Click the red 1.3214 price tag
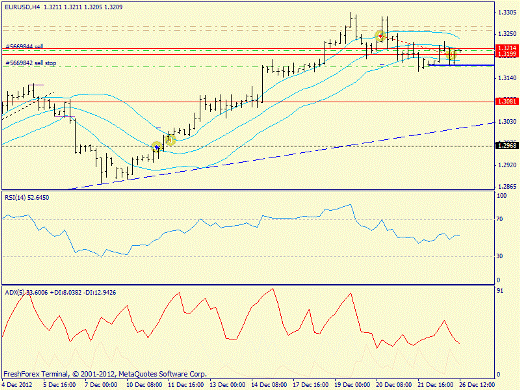This screenshot has height=390, width=520. pyautogui.click(x=507, y=48)
